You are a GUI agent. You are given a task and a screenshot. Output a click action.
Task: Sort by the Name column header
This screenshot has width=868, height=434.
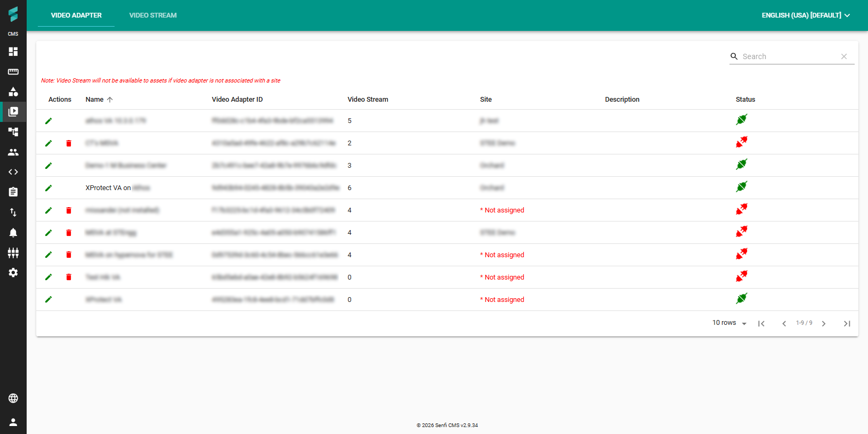(x=95, y=100)
